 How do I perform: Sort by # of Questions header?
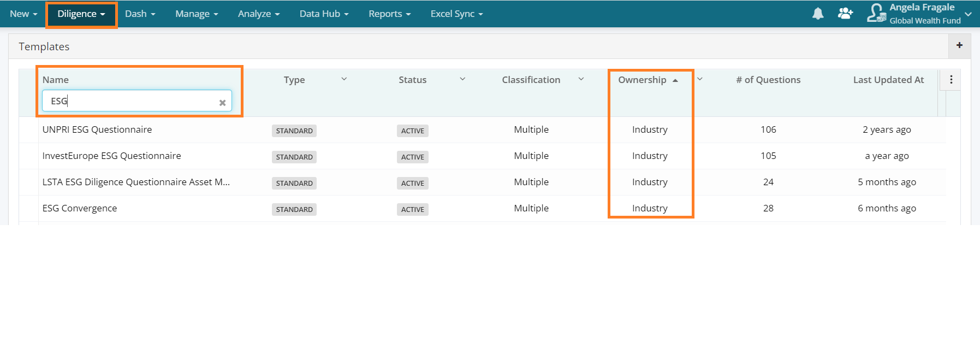pos(768,80)
